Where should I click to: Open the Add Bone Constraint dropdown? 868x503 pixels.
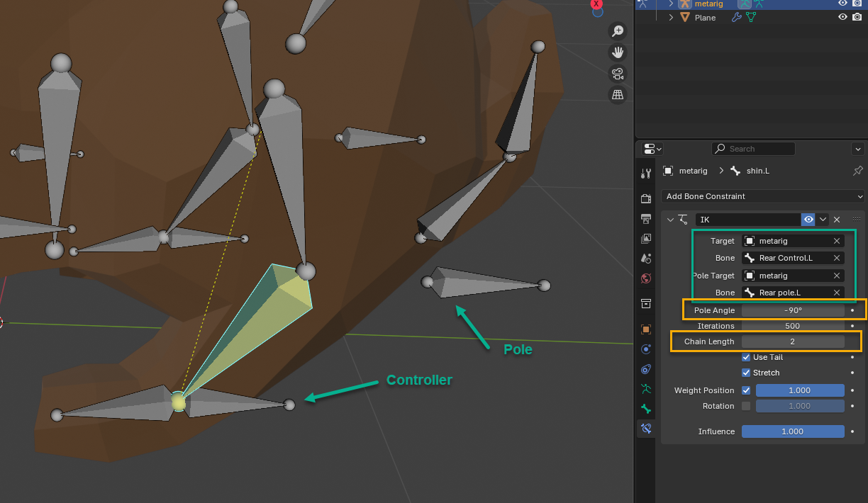[763, 196]
